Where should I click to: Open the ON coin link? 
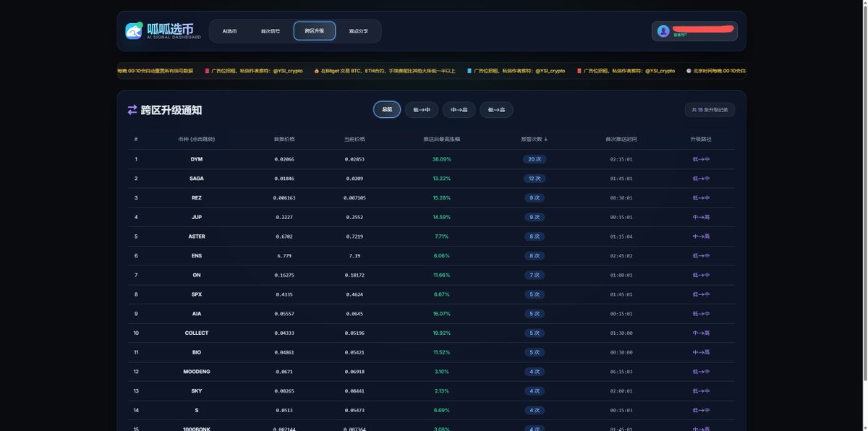pyautogui.click(x=197, y=275)
